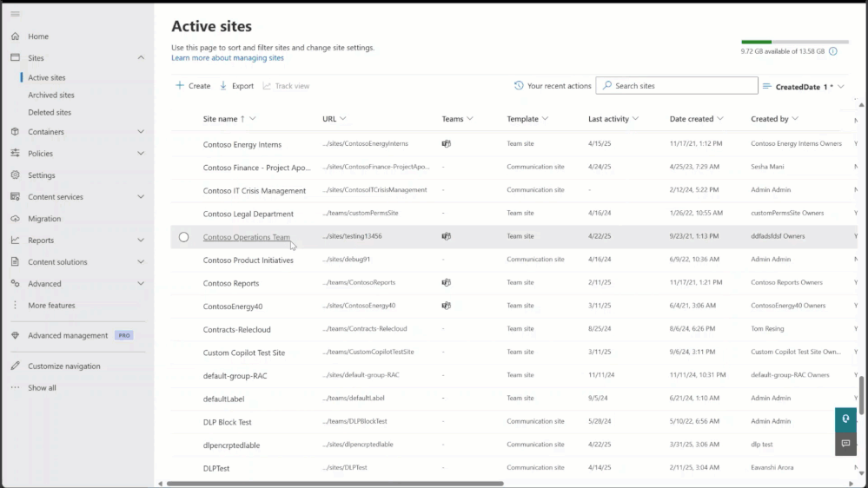The width and height of the screenshot is (868, 488).
Task: Click the search magnifier icon
Action: (607, 85)
